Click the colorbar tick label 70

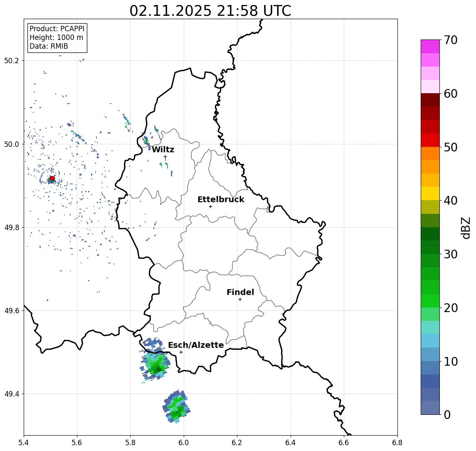(x=451, y=40)
